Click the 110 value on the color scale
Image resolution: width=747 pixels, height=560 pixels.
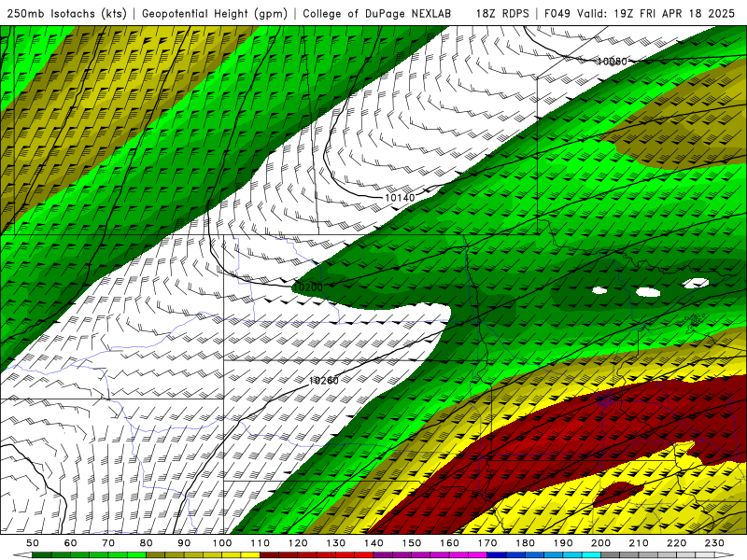point(261,543)
